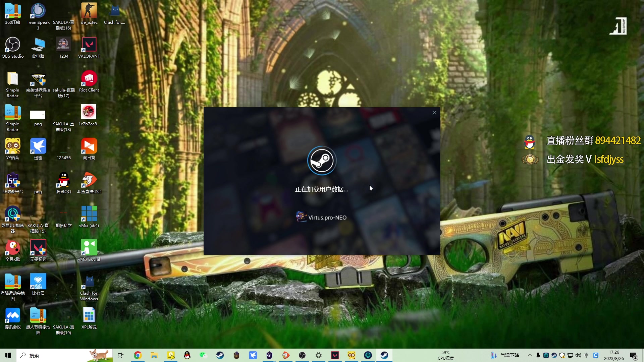Switch the 中 input method indicator
Screen dimensions: 644x362
tap(586, 355)
